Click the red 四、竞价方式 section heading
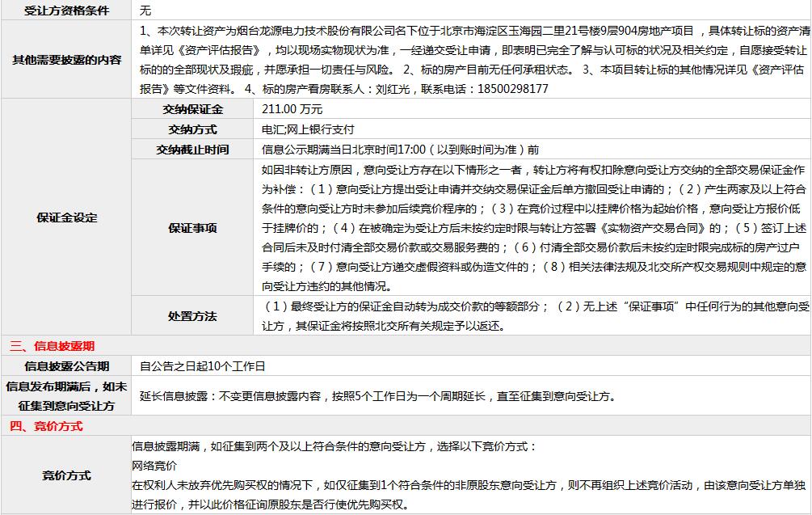Screen dimensions: 812x515 click(46, 426)
